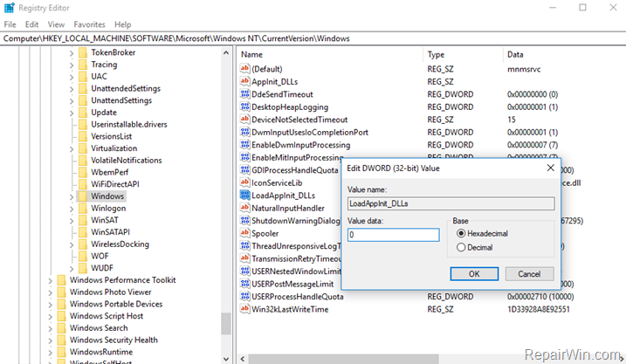Image resolution: width=626 pixels, height=364 pixels.
Task: Click the Value data input field
Action: [x=393, y=235]
